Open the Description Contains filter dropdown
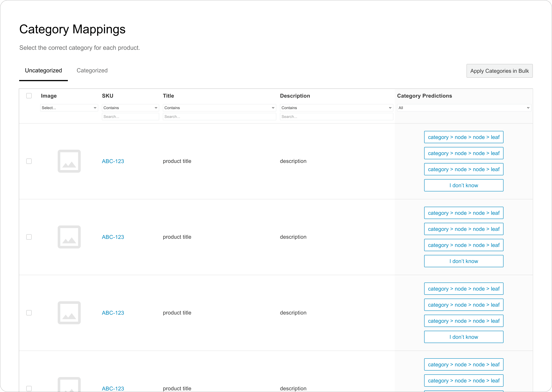552x392 pixels. (x=336, y=108)
